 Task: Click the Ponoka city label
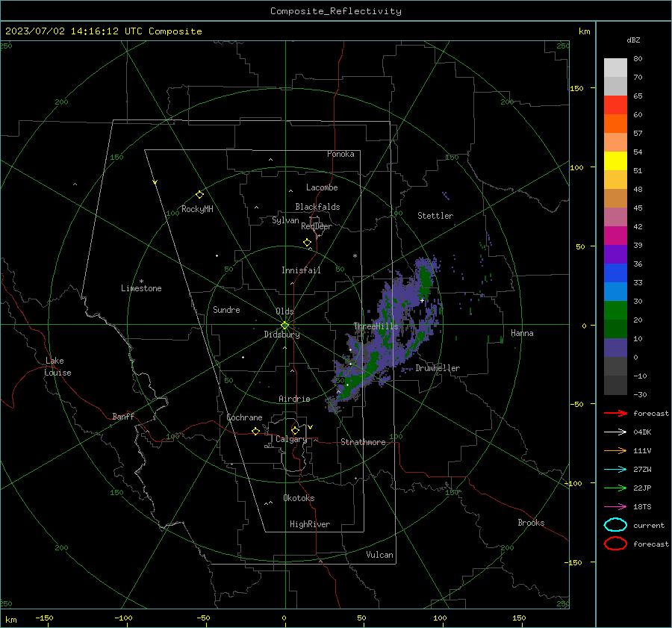[340, 154]
